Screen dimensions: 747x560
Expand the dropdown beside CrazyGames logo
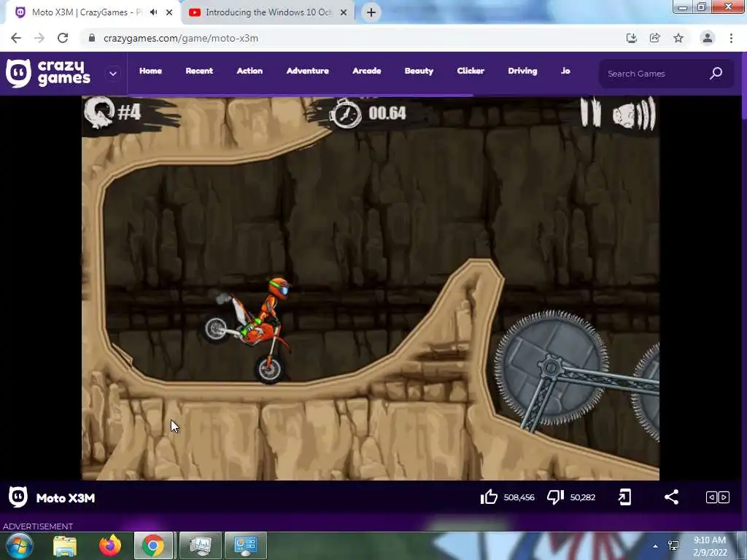pos(113,74)
